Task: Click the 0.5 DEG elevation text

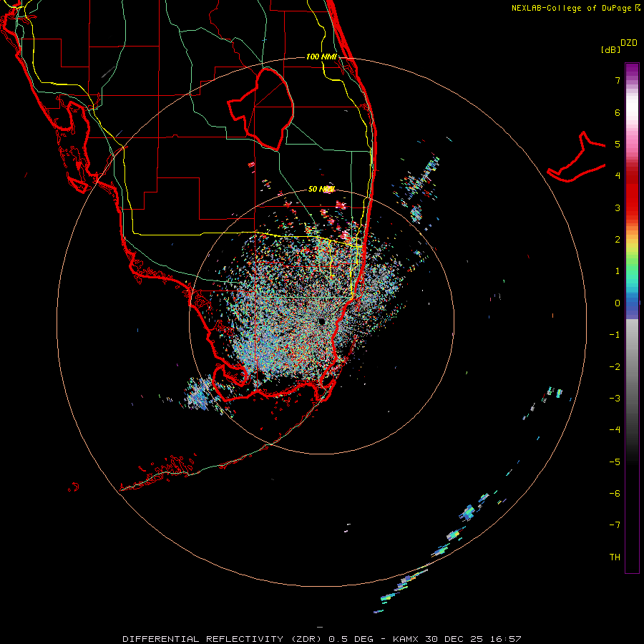Action: [351, 639]
